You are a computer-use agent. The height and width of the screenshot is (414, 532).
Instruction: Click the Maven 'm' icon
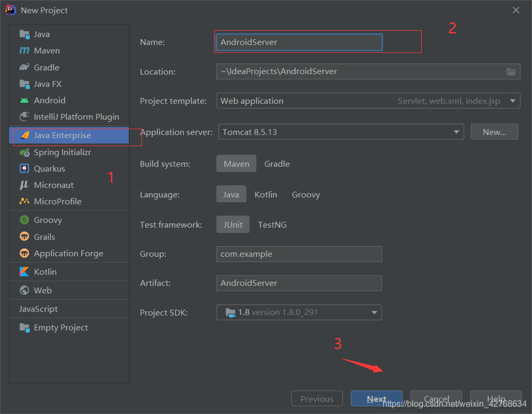[x=24, y=50]
